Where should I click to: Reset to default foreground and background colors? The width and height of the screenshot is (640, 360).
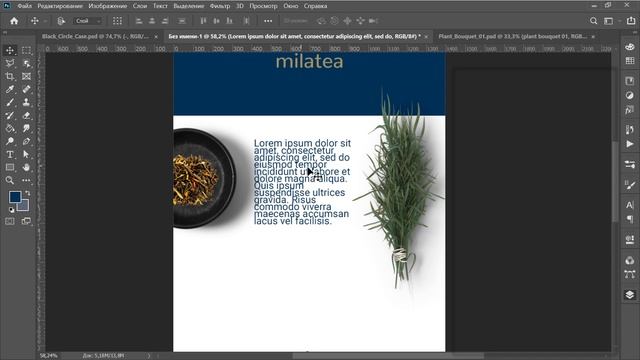(11, 210)
